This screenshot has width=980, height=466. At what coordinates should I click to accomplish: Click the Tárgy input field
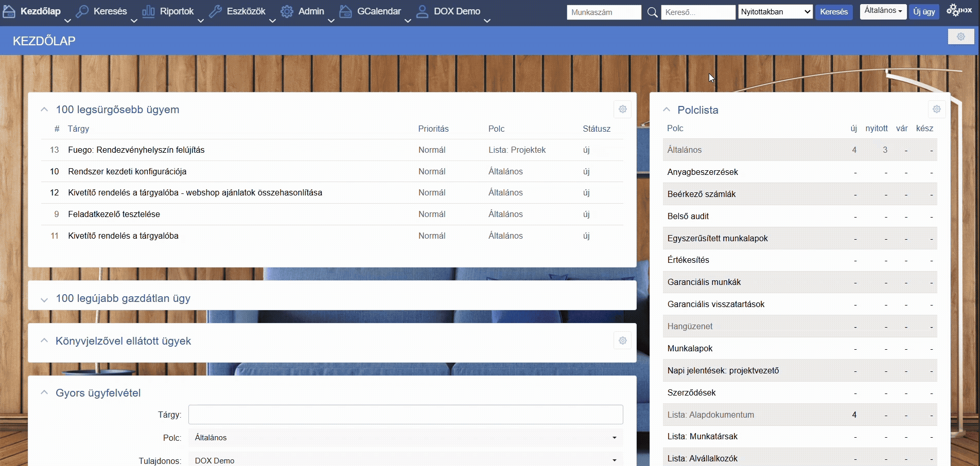coord(405,415)
